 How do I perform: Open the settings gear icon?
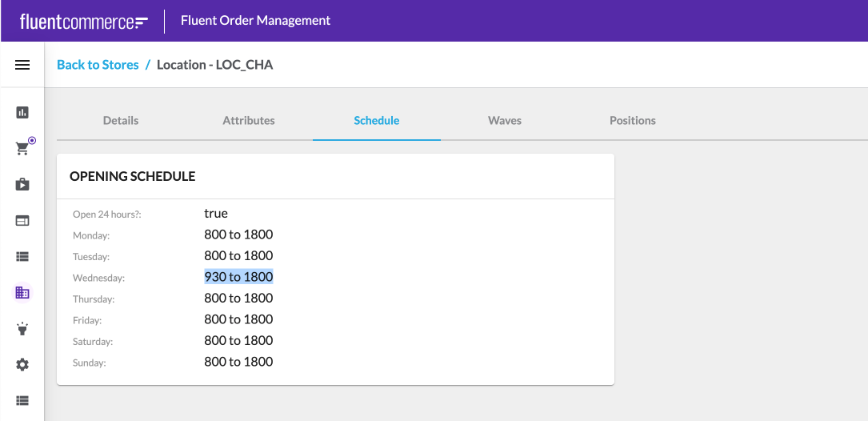point(22,365)
